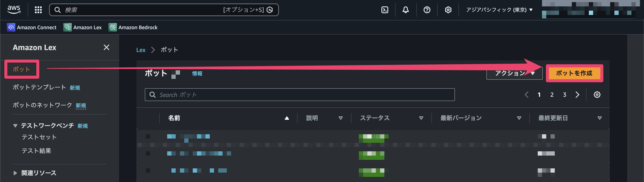Collapse the テストワークベンチ section
Screen dimensions: 644x182
click(x=15, y=126)
